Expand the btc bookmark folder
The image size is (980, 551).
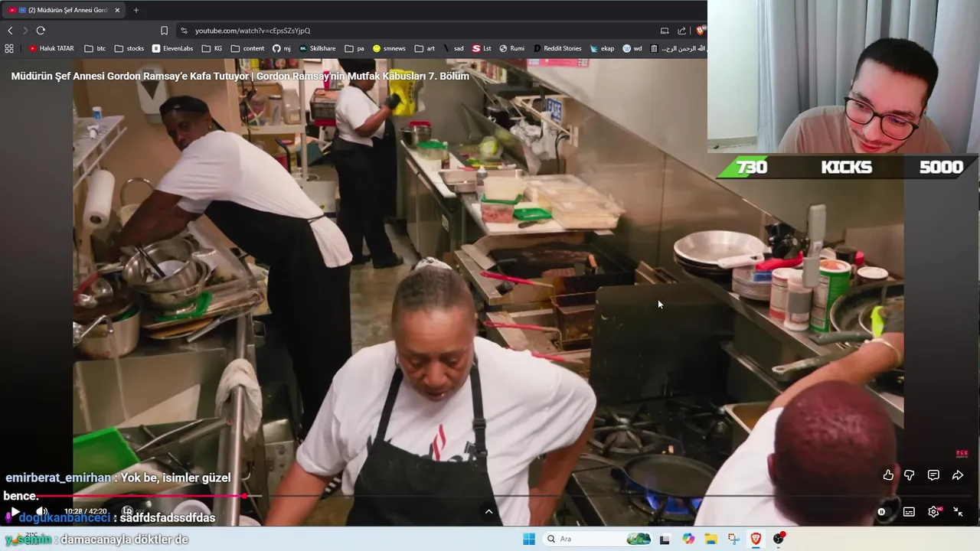point(95,48)
